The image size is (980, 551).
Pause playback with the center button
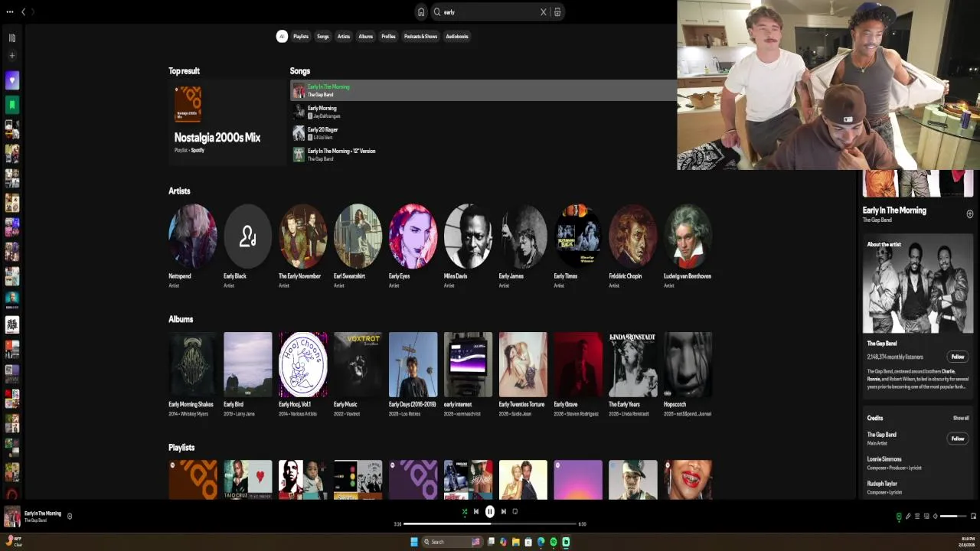point(490,512)
